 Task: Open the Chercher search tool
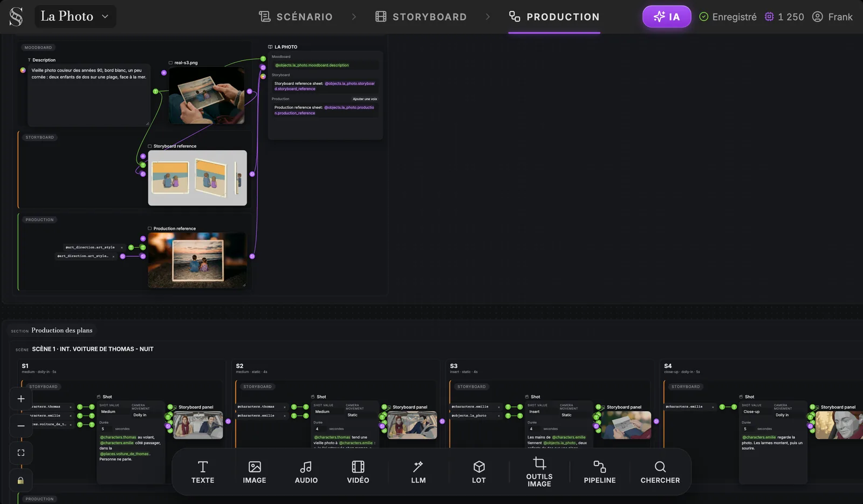click(x=660, y=472)
